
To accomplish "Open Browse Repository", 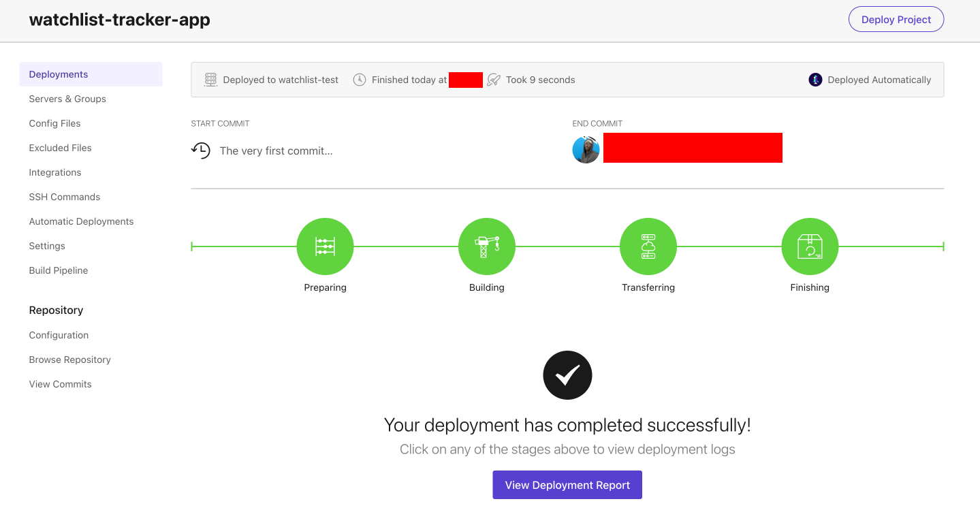I will pyautogui.click(x=69, y=360).
